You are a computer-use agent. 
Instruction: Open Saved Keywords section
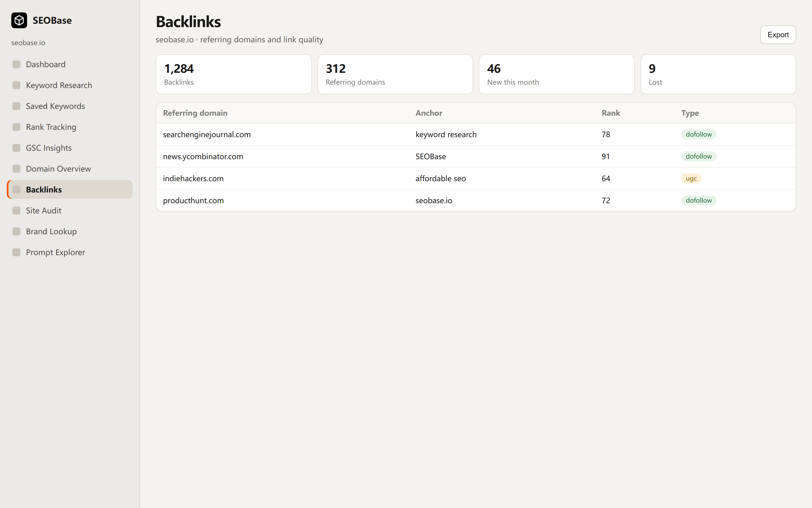[70, 106]
